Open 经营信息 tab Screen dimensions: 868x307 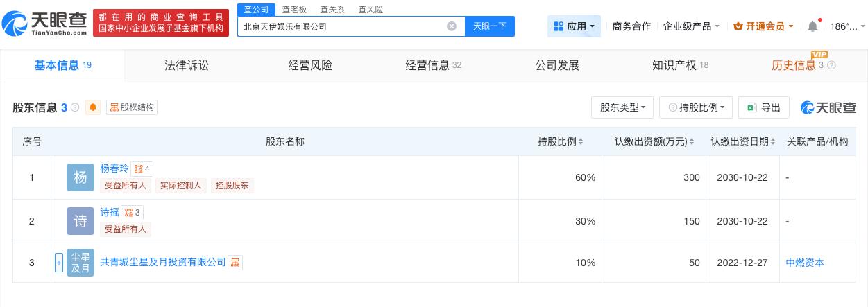coord(434,65)
